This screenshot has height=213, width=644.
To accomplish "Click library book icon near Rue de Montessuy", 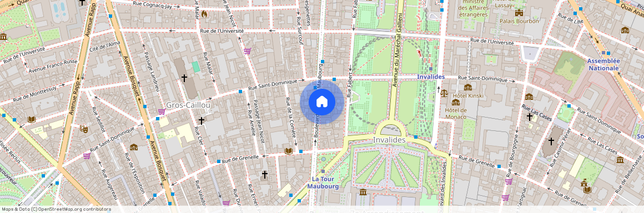I will [x=31, y=119].
